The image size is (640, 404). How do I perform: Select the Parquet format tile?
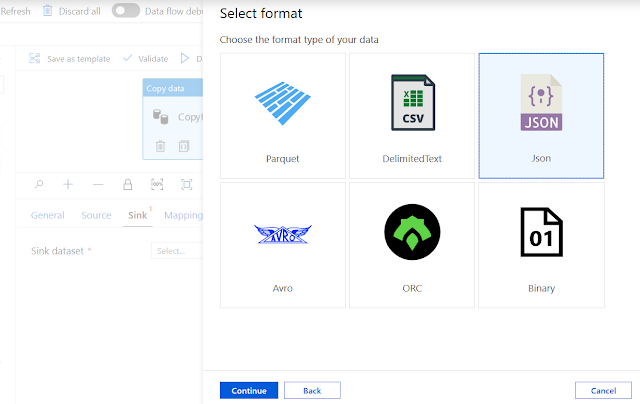pyautogui.click(x=282, y=116)
